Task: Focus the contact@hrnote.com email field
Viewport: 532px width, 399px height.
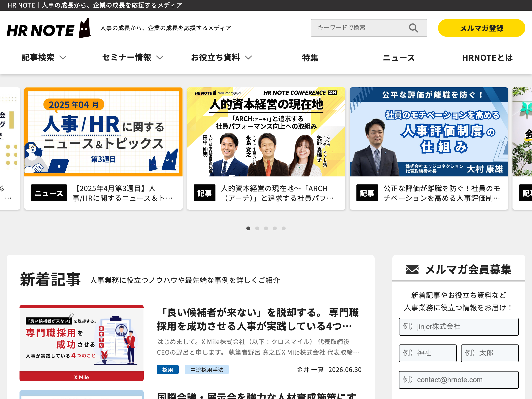Action: tap(459, 380)
